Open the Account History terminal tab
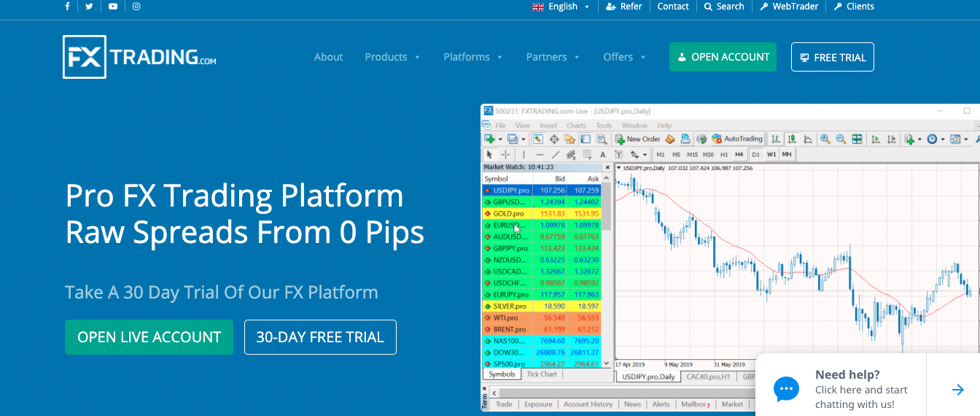 pos(588,404)
